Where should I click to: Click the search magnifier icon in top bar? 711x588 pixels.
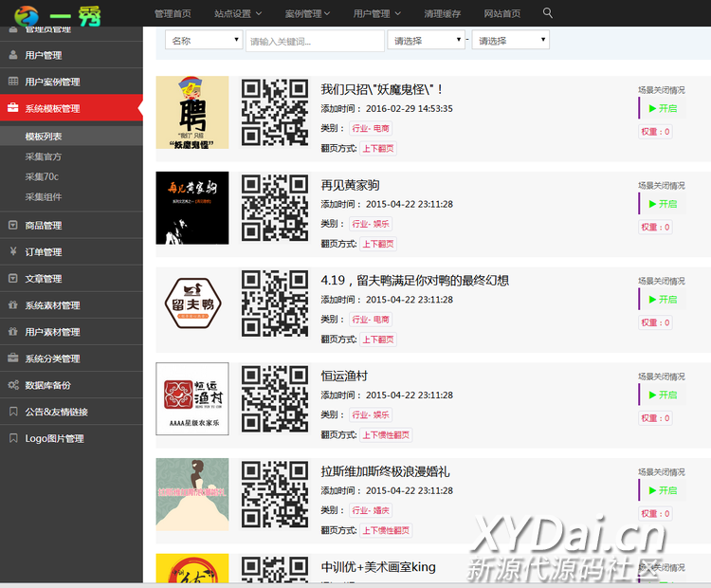point(547,13)
